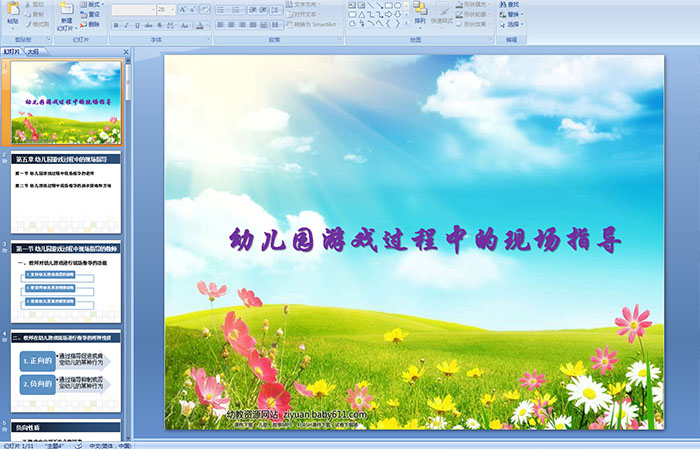The height and width of the screenshot is (449, 700).
Task: Click the spell check icon in status bar
Action: click(78, 445)
